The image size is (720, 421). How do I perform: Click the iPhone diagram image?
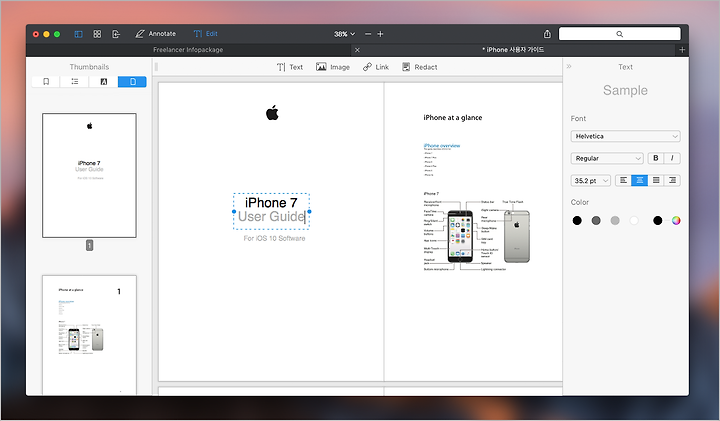pyautogui.click(x=477, y=235)
